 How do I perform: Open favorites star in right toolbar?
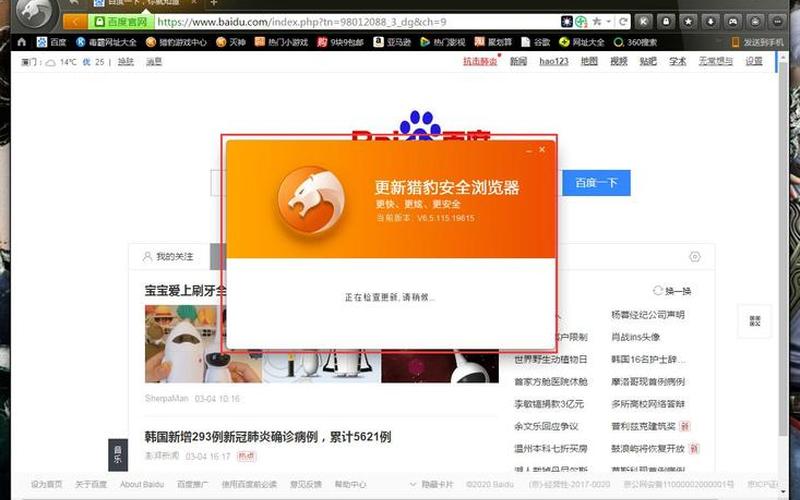click(x=688, y=21)
